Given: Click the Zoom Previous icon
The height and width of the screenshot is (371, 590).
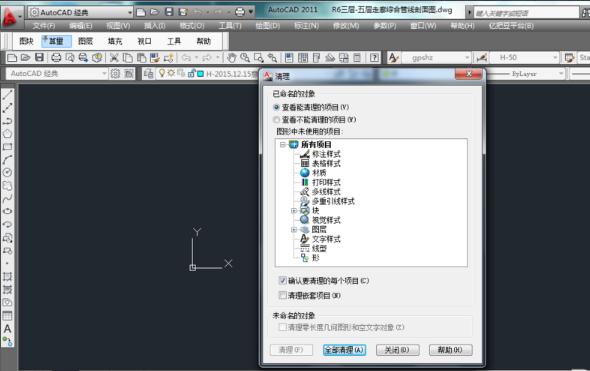Looking at the screenshot, I should click(272, 58).
